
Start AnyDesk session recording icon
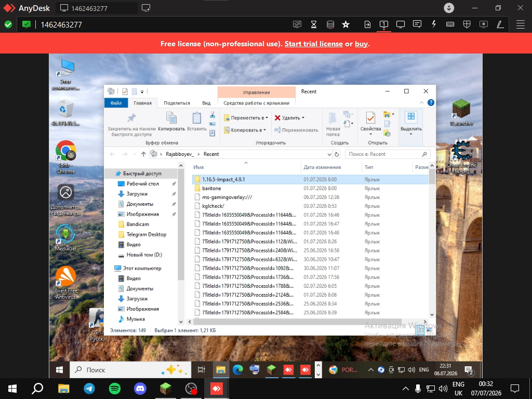pos(484,24)
